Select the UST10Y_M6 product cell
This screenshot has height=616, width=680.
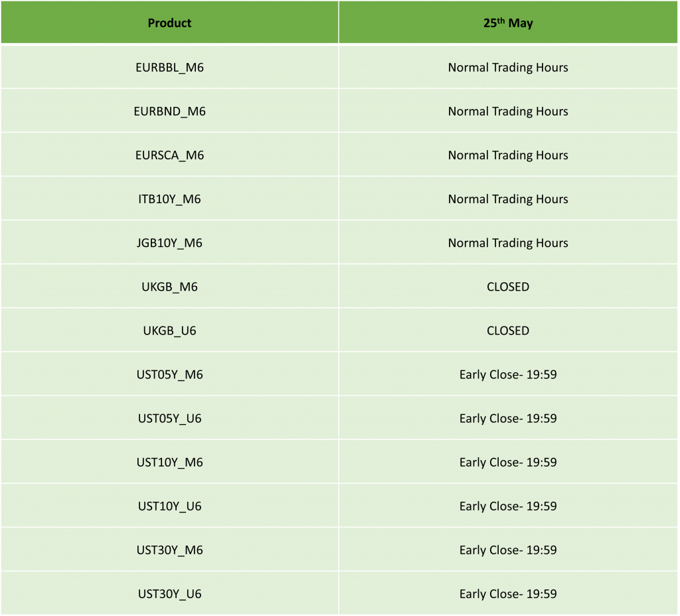(x=169, y=461)
